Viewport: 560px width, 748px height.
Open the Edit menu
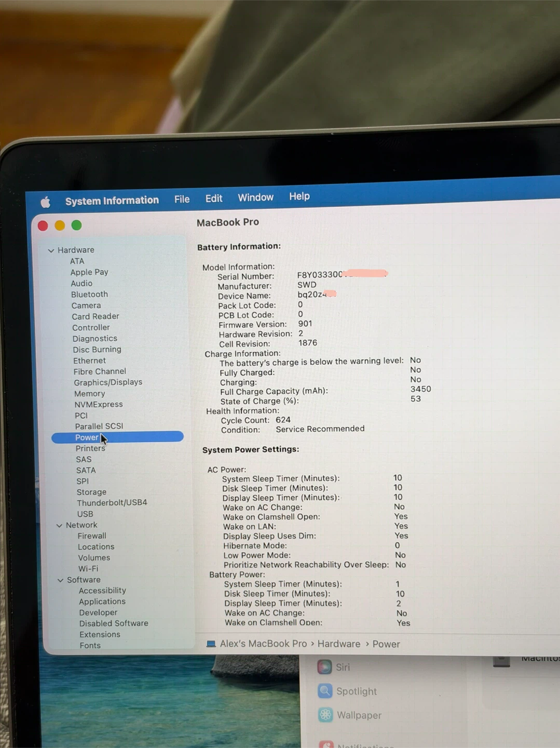click(213, 198)
